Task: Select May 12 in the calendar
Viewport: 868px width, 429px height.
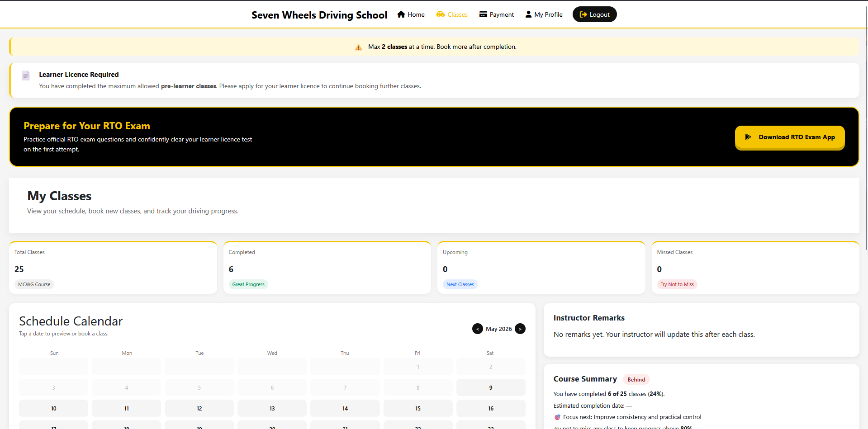Action: pyautogui.click(x=199, y=409)
